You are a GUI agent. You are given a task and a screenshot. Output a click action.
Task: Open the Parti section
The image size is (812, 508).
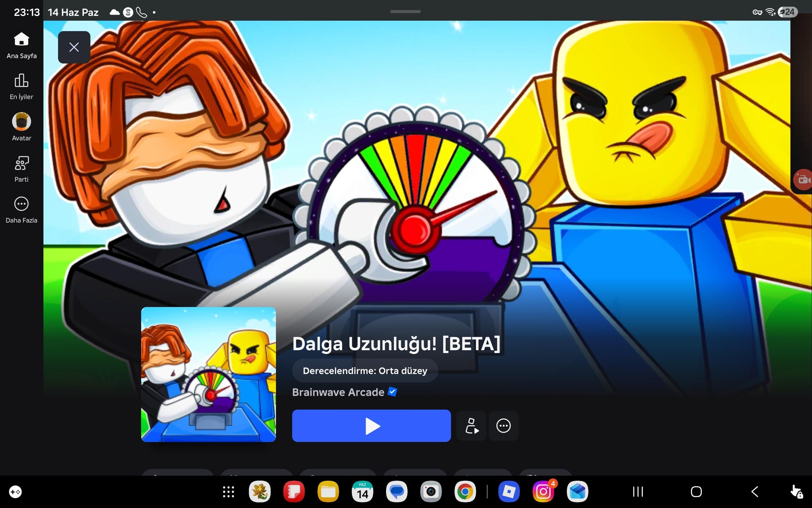tap(22, 169)
